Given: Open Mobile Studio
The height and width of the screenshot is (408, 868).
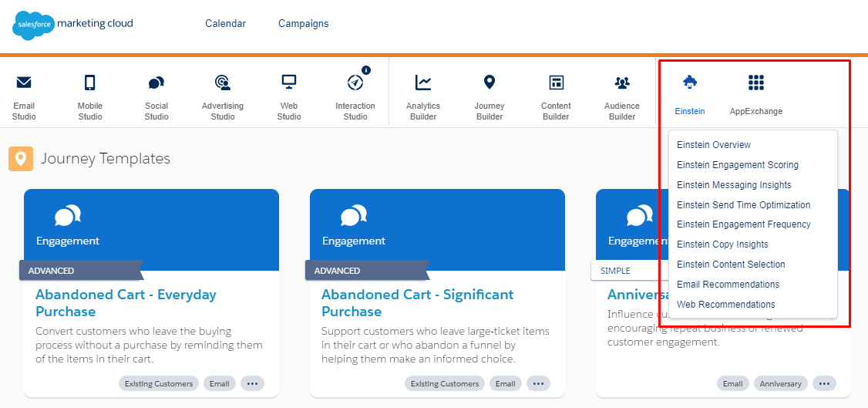Looking at the screenshot, I should point(89,97).
